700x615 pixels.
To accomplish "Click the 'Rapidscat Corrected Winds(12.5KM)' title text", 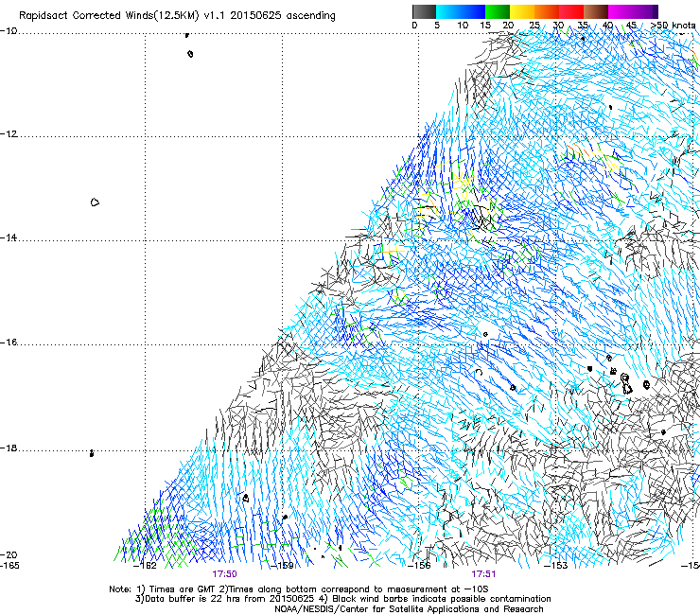I will point(109,16).
